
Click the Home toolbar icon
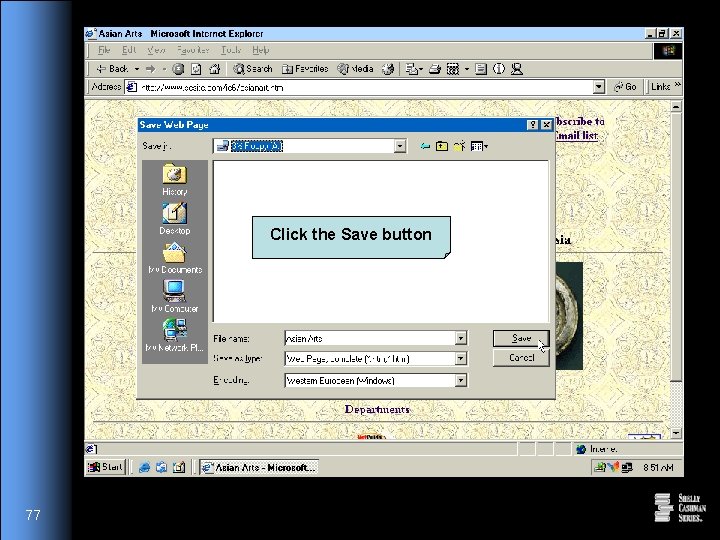coord(214,69)
